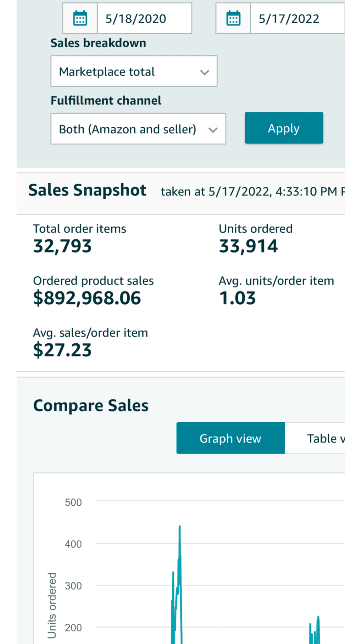Click the 5/18/2020 start date field
Screen dimensions: 362x644
144,19
